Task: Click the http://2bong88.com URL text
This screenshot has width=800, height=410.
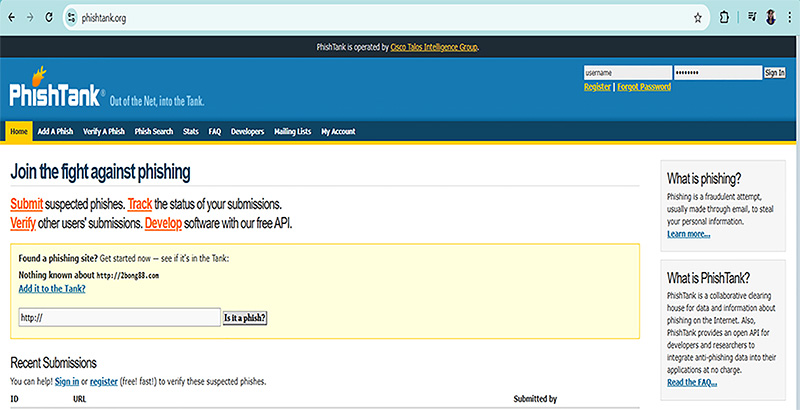Action: pyautogui.click(x=128, y=275)
